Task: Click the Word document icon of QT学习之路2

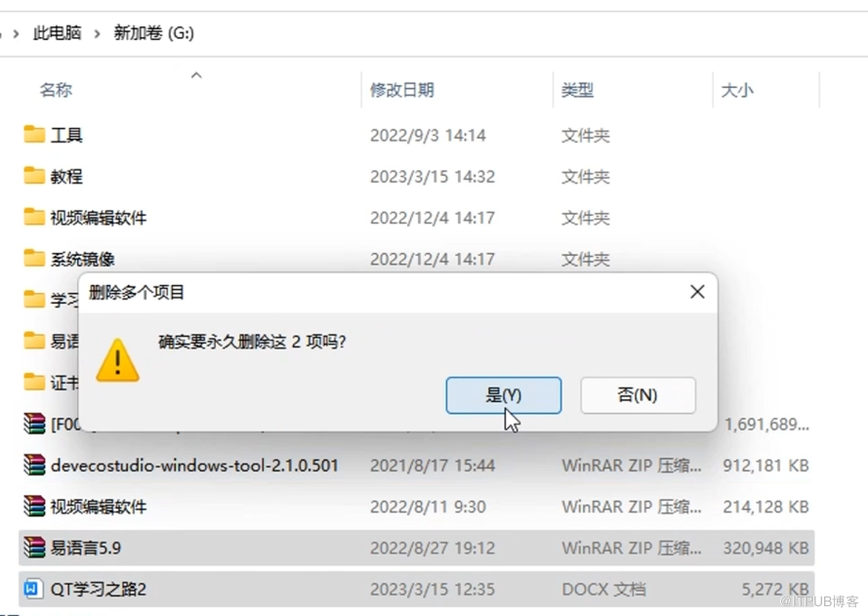Action: click(32, 589)
